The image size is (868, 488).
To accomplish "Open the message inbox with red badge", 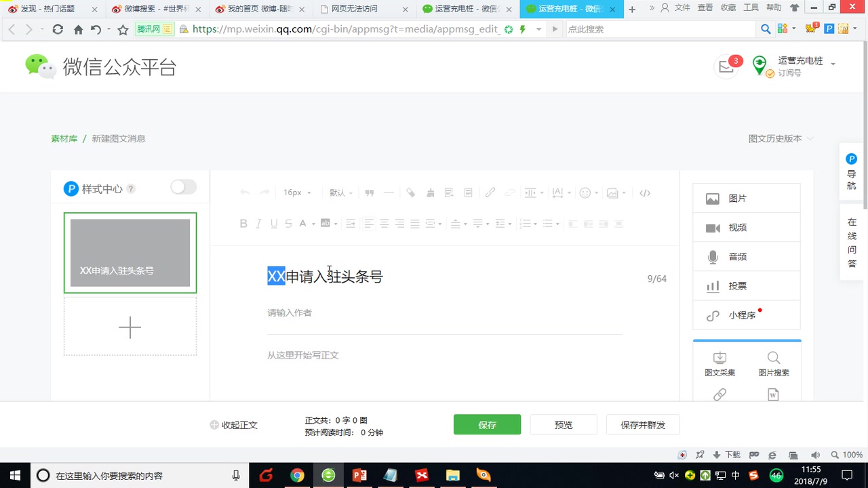I will tap(728, 66).
